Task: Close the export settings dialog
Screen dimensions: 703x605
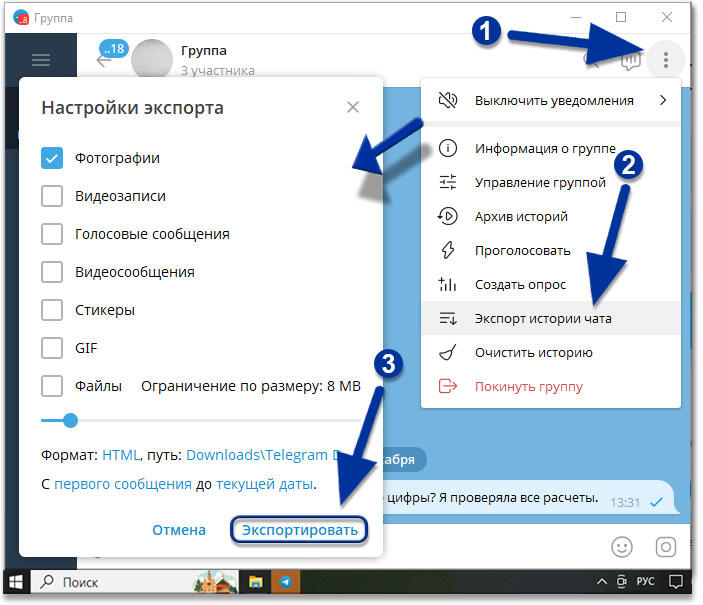Action: tap(352, 107)
